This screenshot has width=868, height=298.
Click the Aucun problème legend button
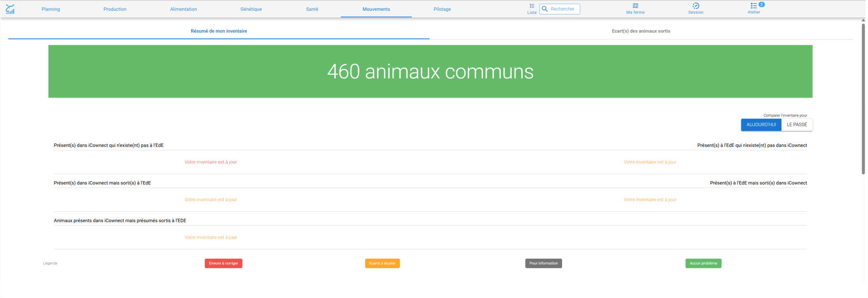coord(703,263)
